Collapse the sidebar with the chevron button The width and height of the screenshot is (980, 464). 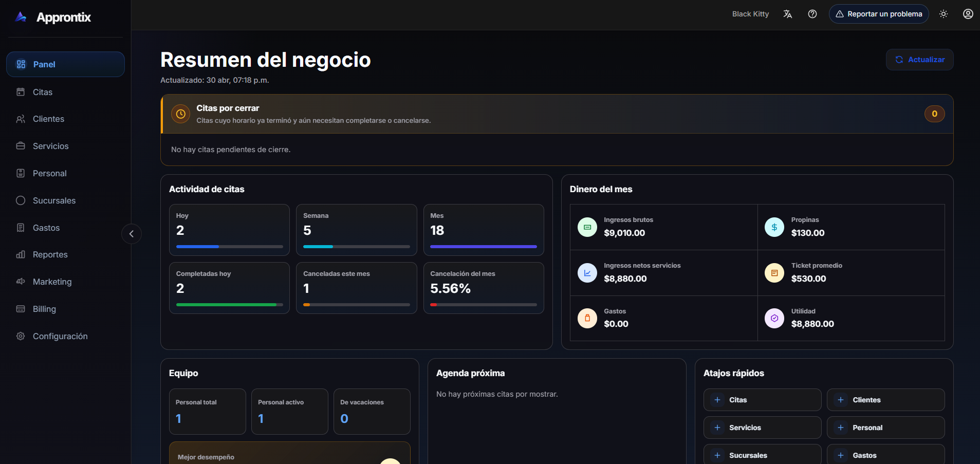(x=132, y=234)
